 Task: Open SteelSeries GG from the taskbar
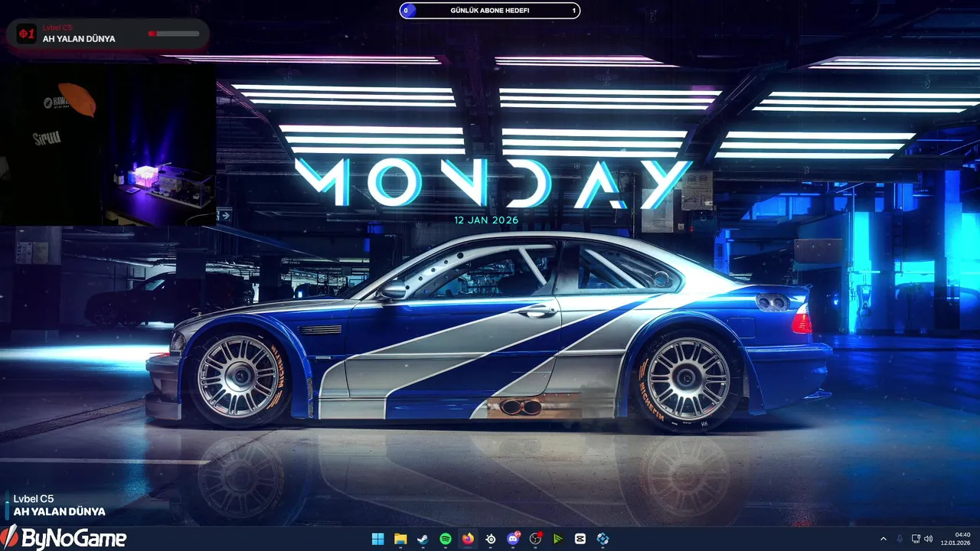(x=491, y=539)
